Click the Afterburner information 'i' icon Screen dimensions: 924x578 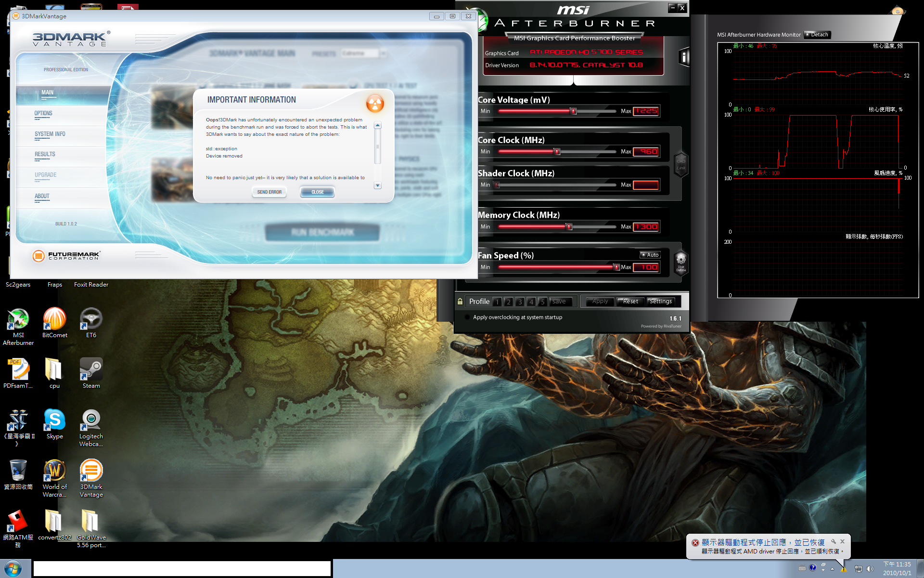pos(684,57)
